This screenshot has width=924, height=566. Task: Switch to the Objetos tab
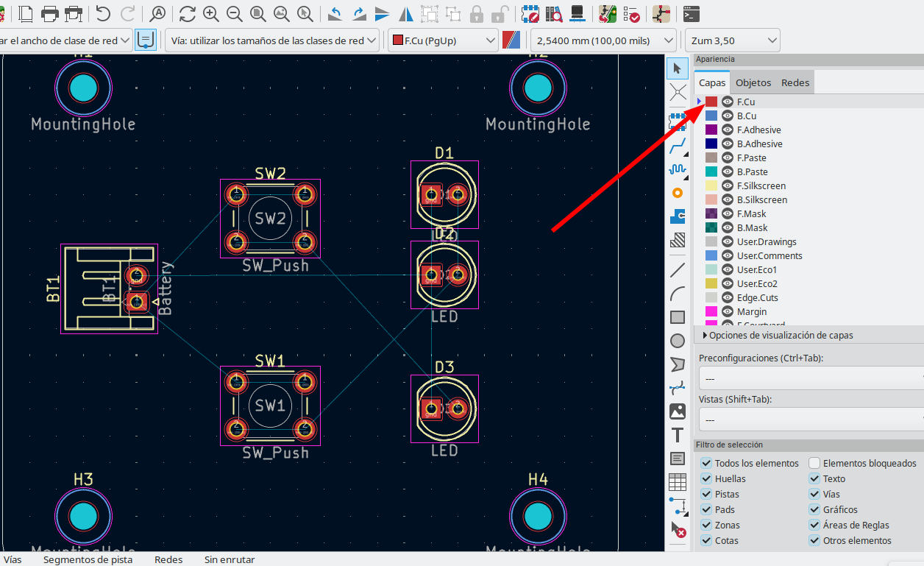753,83
